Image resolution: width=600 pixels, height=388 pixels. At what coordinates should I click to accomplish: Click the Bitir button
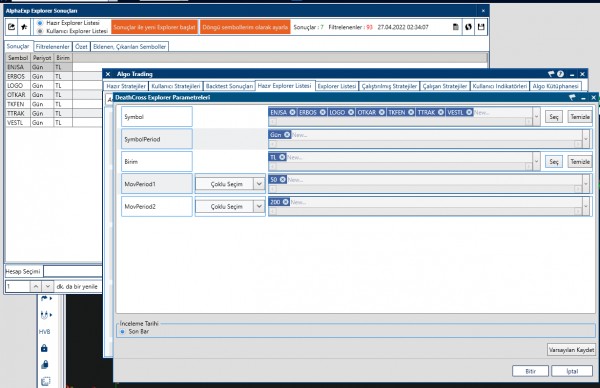pyautogui.click(x=530, y=371)
